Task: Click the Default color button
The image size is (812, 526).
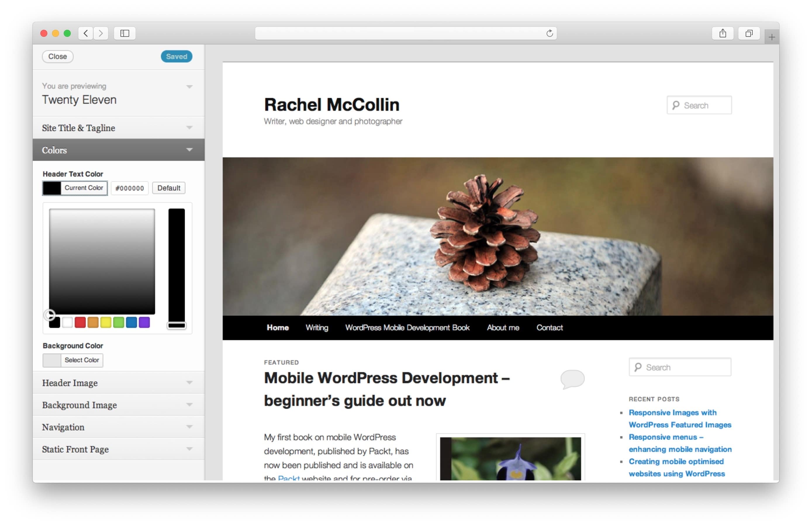Action: pos(169,188)
